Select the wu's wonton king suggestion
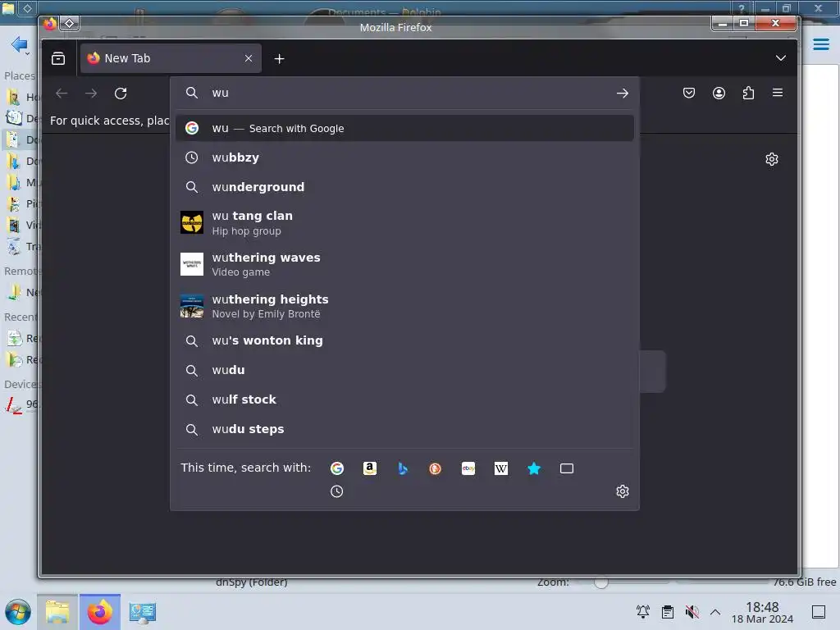Image resolution: width=840 pixels, height=630 pixels. (x=404, y=340)
